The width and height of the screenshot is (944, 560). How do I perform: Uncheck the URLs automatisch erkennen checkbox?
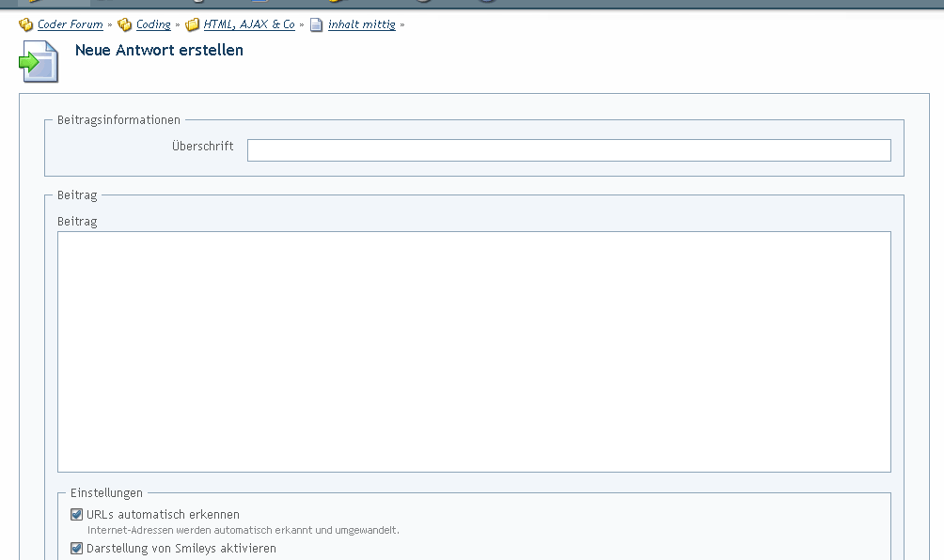click(x=77, y=515)
